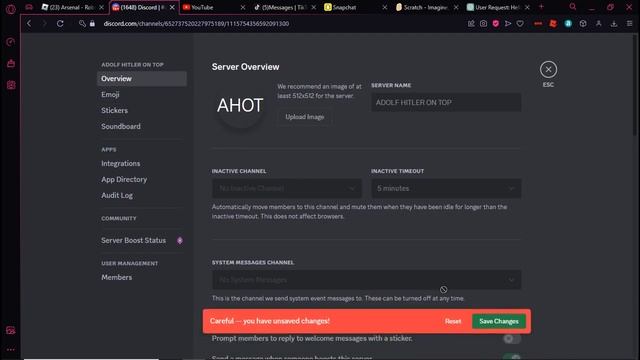This screenshot has height=360, width=640.
Task: Open new browser tab with plus
Action: click(x=541, y=7)
